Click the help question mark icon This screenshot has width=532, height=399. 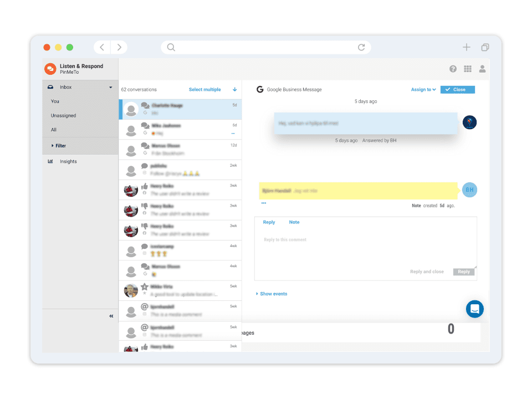pos(453,69)
